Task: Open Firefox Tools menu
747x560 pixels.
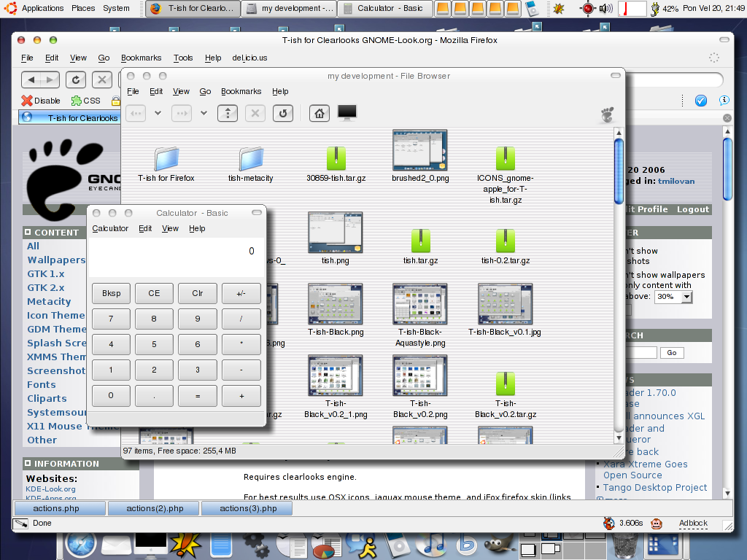Action: click(183, 58)
